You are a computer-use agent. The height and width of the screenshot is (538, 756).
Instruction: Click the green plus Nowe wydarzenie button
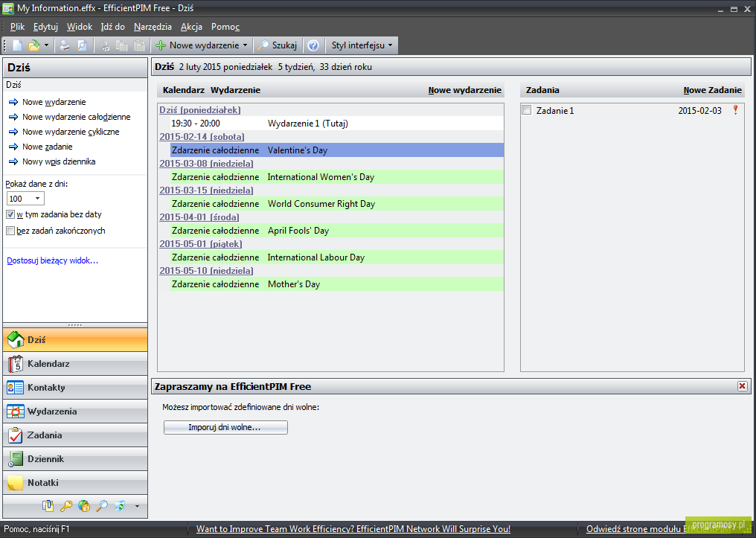[x=196, y=45]
